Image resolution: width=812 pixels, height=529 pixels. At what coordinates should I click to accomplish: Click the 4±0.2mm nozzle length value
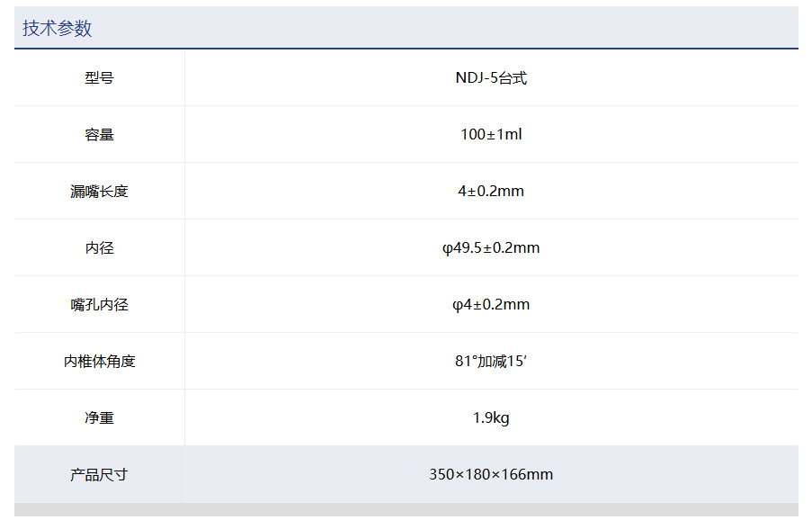click(491, 192)
